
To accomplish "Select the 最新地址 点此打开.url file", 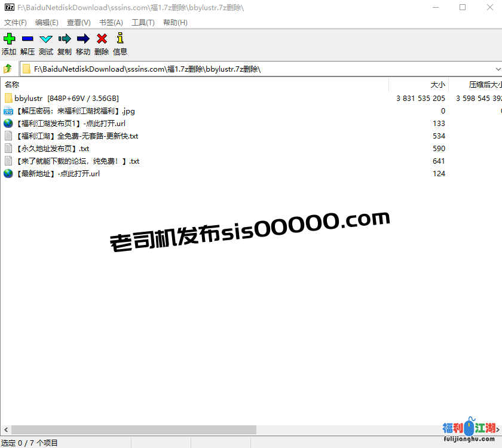I will pyautogui.click(x=57, y=174).
